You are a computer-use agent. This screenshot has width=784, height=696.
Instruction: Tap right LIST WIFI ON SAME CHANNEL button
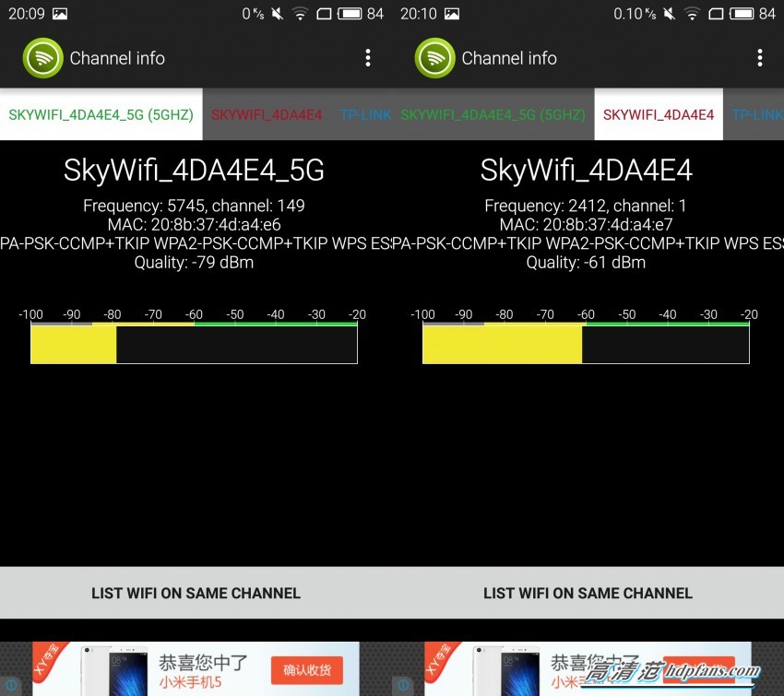tap(588, 593)
